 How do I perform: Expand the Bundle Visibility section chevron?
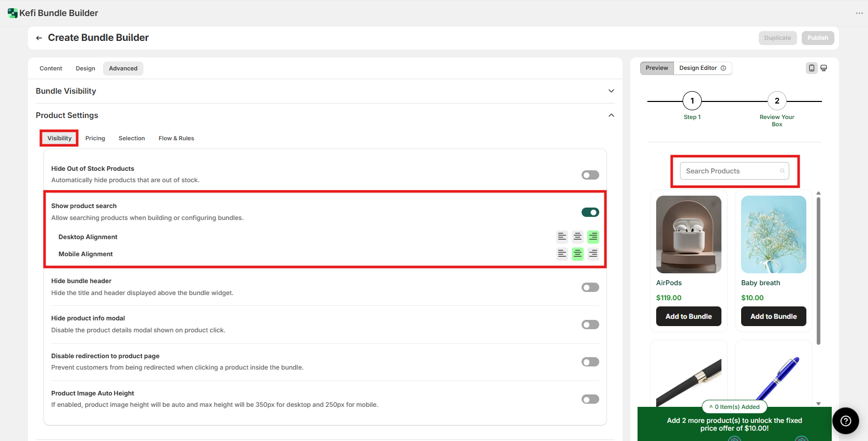[x=611, y=91]
